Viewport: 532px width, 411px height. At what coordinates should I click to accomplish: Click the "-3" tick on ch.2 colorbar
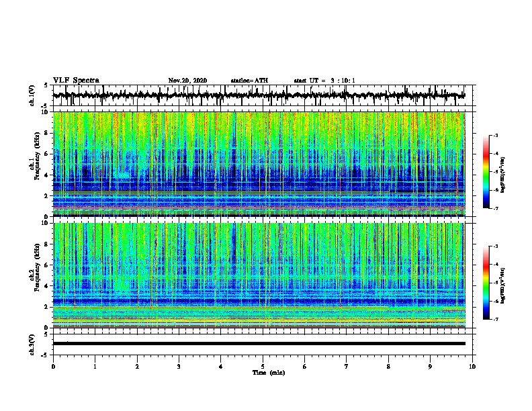point(495,246)
